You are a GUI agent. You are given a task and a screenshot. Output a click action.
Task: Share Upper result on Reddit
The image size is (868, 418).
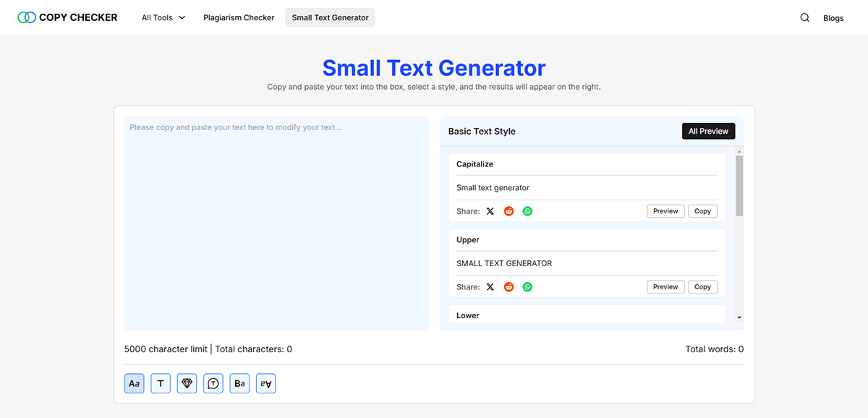coord(509,287)
